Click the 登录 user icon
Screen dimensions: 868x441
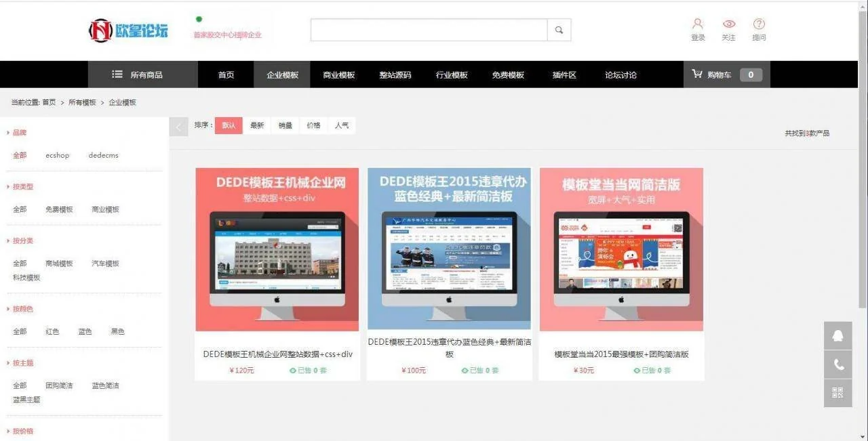(698, 24)
